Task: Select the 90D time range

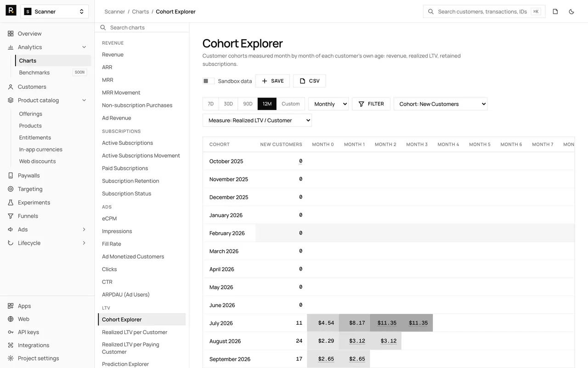Action: [x=248, y=104]
